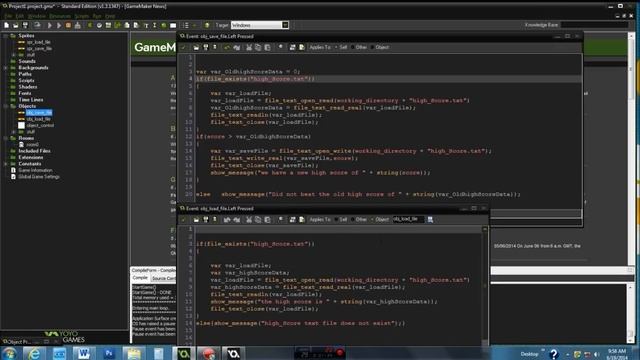Image resolution: width=640 pixels, height=360 pixels.
Task: Run the game with the play icon
Action: click(x=50, y=25)
